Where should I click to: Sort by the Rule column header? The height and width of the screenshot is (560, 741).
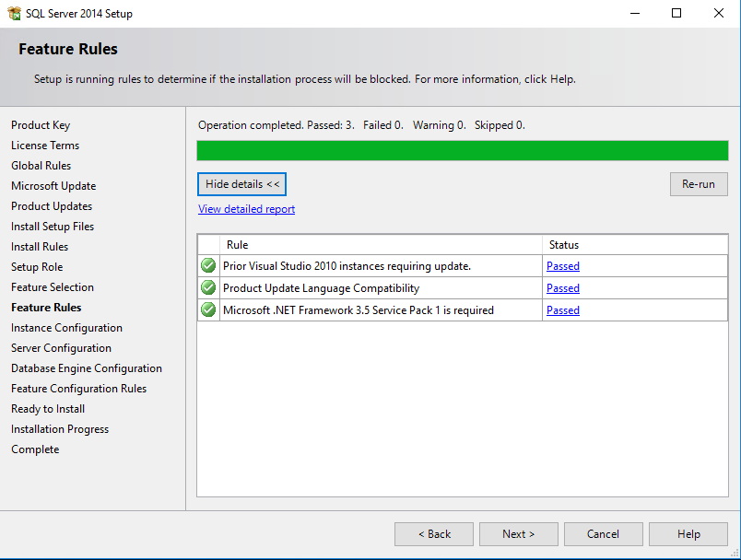coord(381,245)
